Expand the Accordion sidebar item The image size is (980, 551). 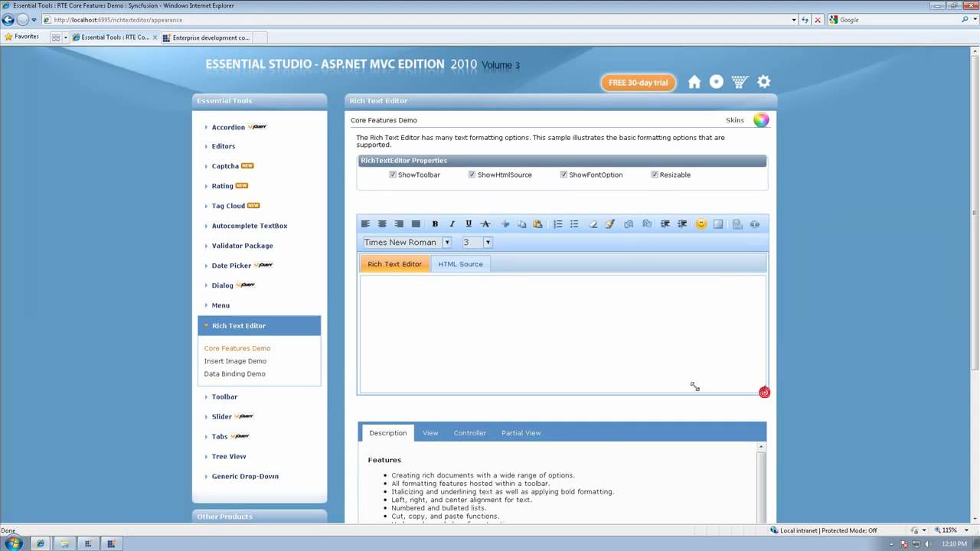tap(228, 127)
